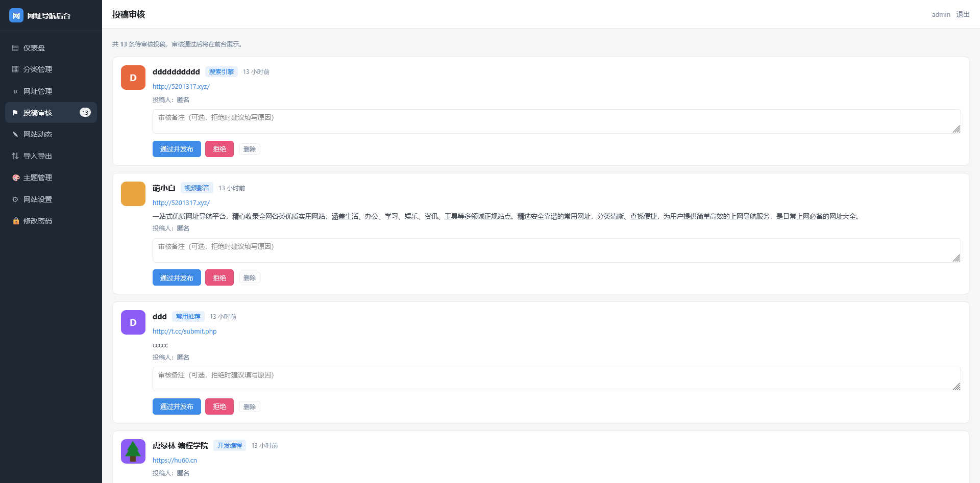Viewport: 980px width, 483px height.
Task: Click the title 虎绿林 编程学院
Action: click(181, 446)
